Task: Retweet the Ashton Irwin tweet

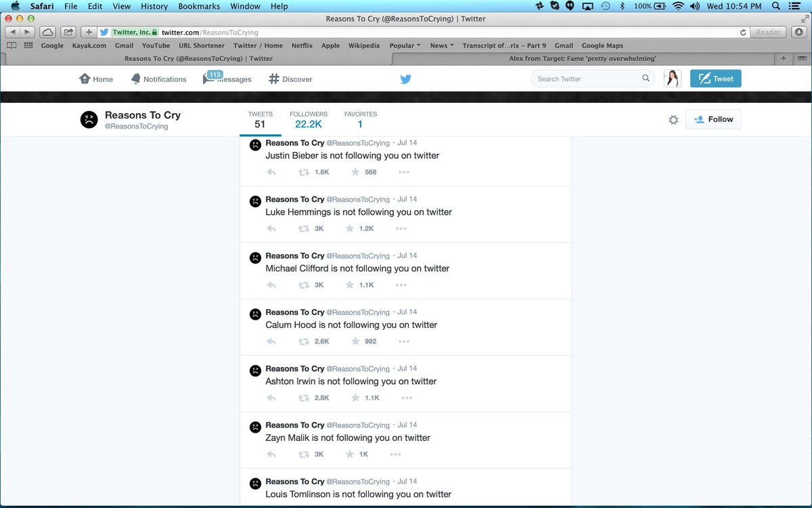Action: pos(304,398)
